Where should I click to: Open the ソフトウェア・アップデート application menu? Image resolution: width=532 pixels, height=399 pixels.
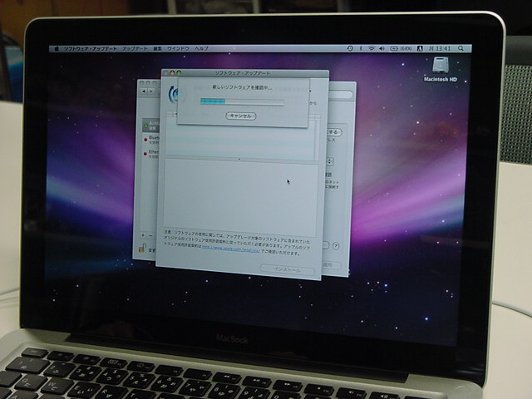coord(91,49)
